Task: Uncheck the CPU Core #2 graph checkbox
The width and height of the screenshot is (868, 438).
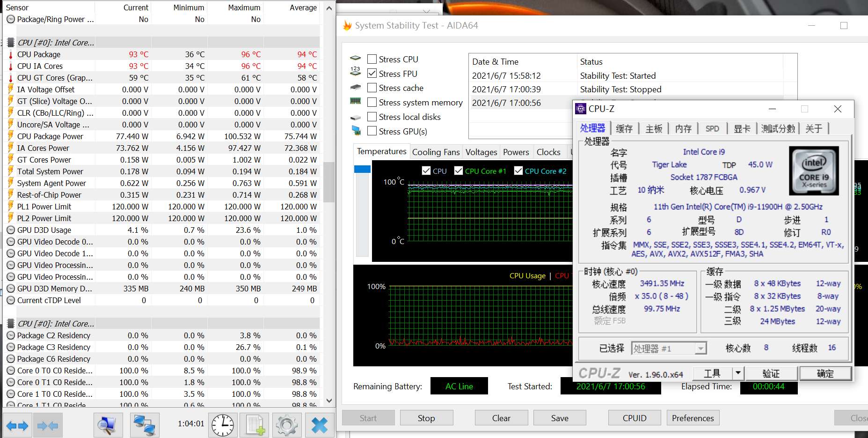Action: tap(518, 171)
